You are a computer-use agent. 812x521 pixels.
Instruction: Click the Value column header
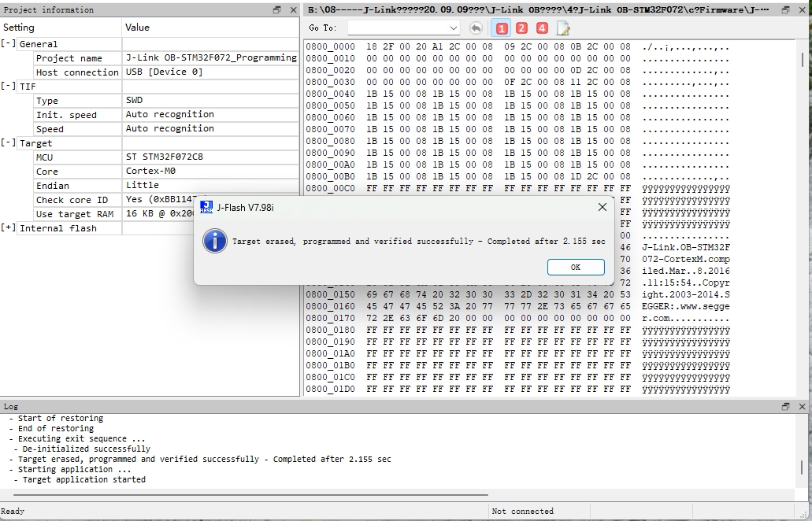pyautogui.click(x=211, y=27)
